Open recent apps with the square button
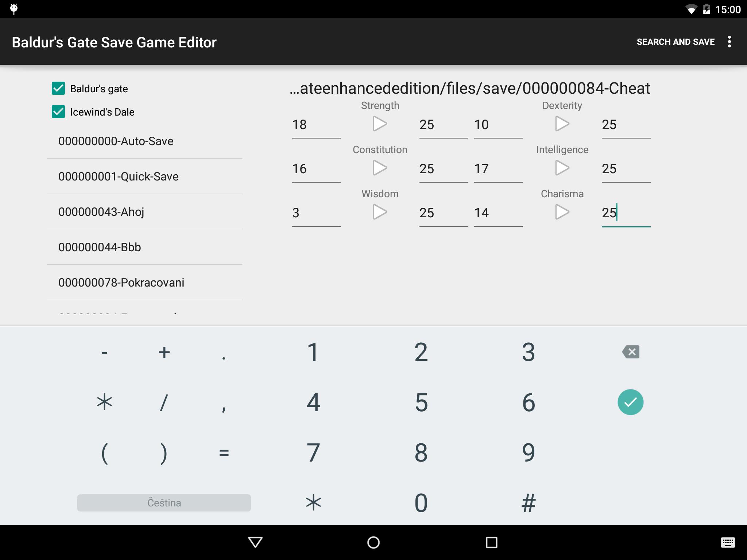 coord(492,542)
